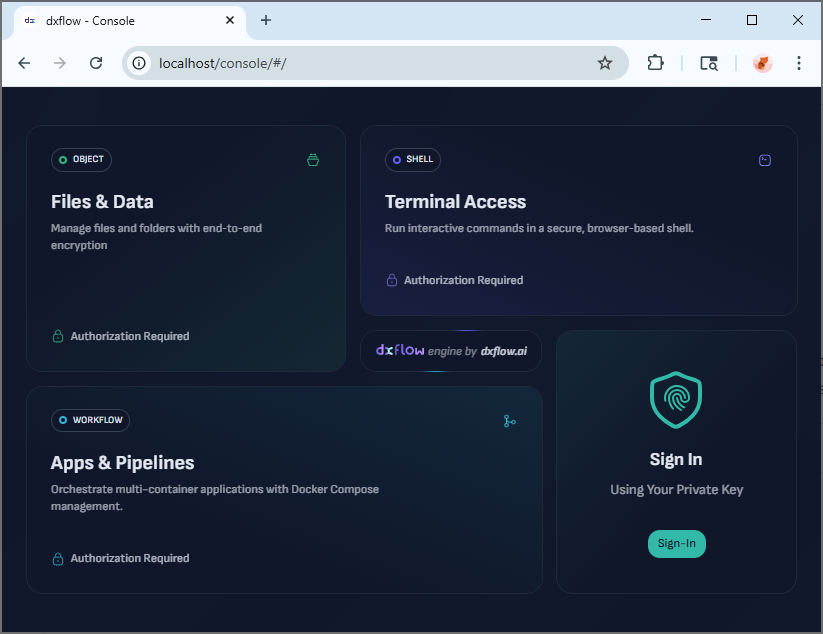The width and height of the screenshot is (823, 634).
Task: Click Authorization Required in Terminal Access card
Action: (463, 280)
